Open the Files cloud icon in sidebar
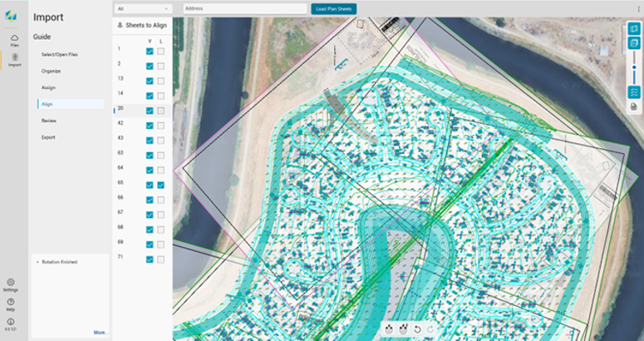Viewport: 644px width, 341px height. (x=14, y=38)
